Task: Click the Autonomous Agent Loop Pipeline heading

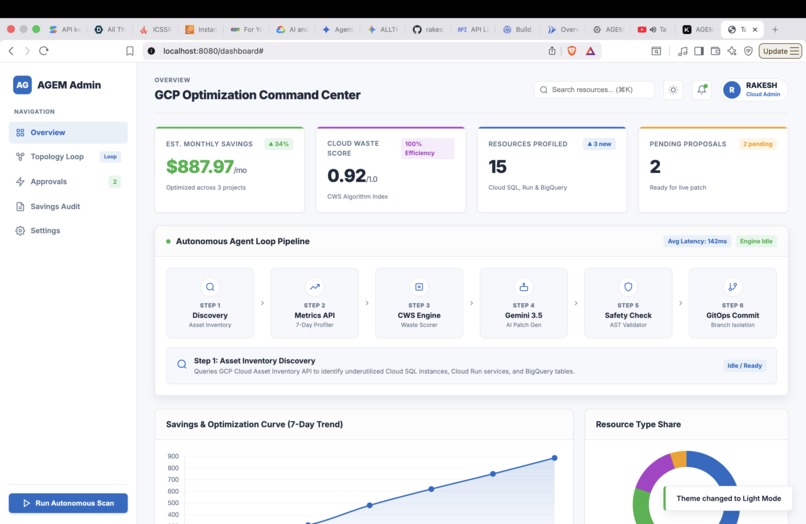Action: point(243,241)
